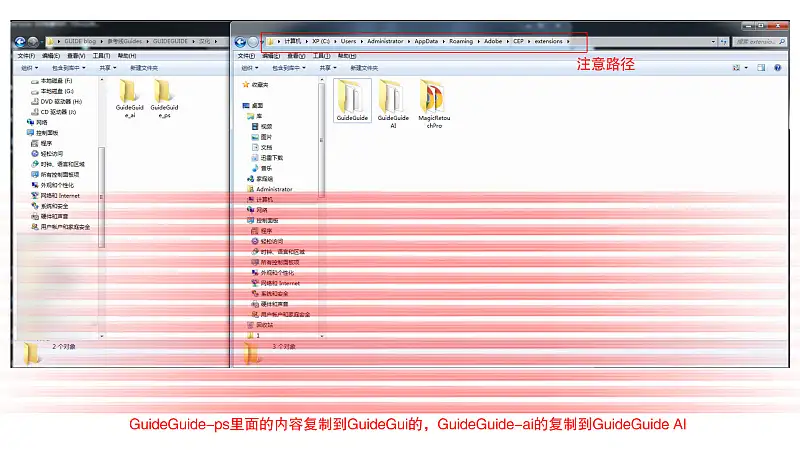Screen dimensions: 800x450
Task: Open 文件(F) menu in extensions window
Action: pyautogui.click(x=246, y=56)
